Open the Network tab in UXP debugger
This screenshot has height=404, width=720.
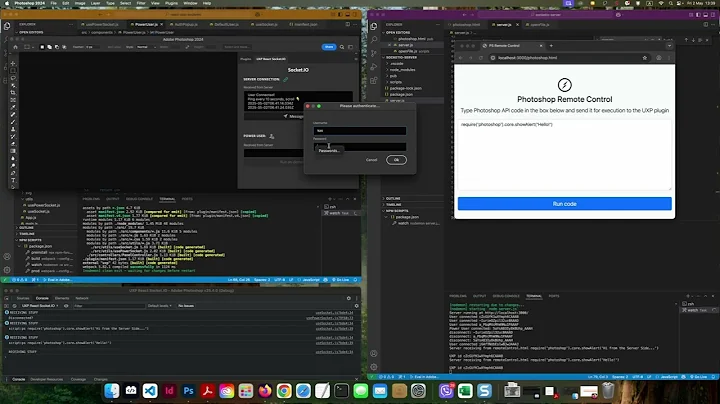click(82, 298)
